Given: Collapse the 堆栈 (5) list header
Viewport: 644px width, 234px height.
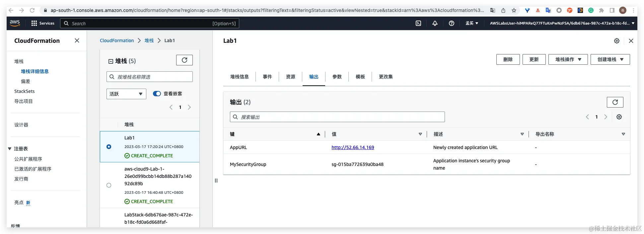Looking at the screenshot, I should tap(111, 61).
